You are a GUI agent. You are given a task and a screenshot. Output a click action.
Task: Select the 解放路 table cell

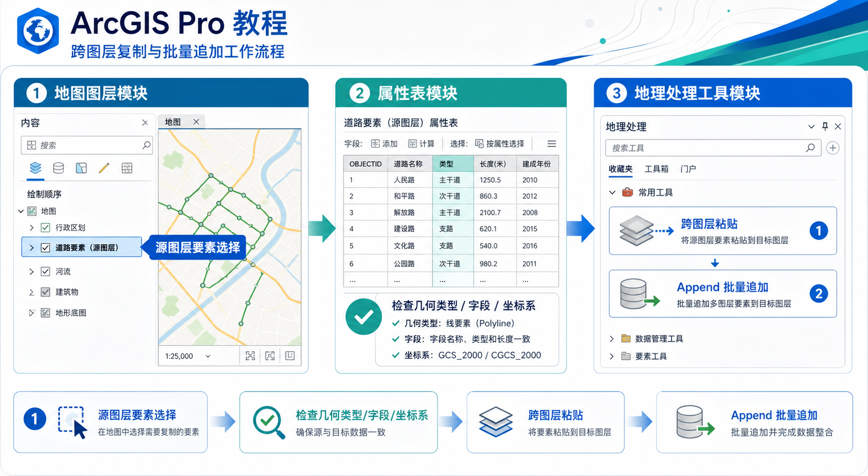tap(410, 213)
